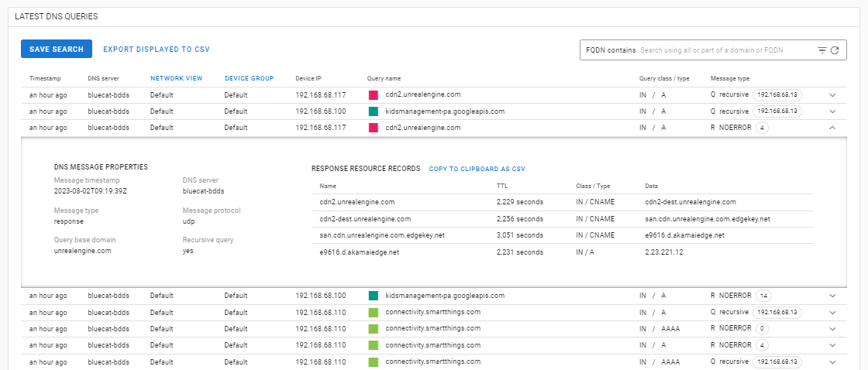Click the answer count badge 0

point(762,329)
